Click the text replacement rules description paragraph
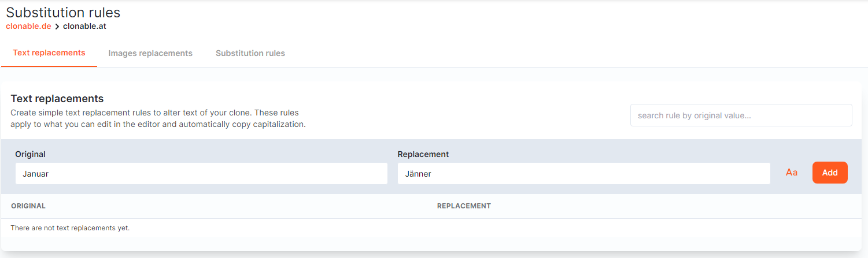Image resolution: width=868 pixels, height=258 pixels. coord(158,118)
